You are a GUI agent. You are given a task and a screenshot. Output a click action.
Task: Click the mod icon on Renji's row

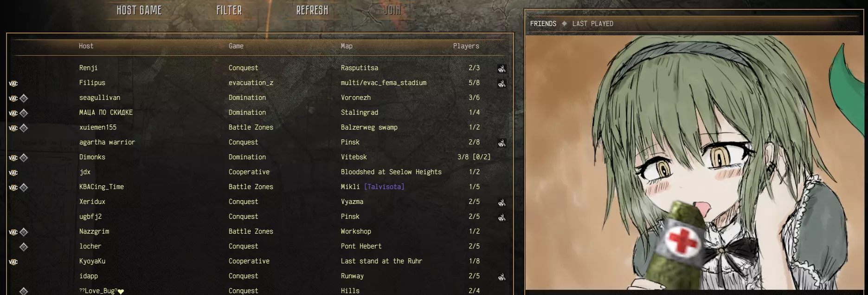[502, 68]
